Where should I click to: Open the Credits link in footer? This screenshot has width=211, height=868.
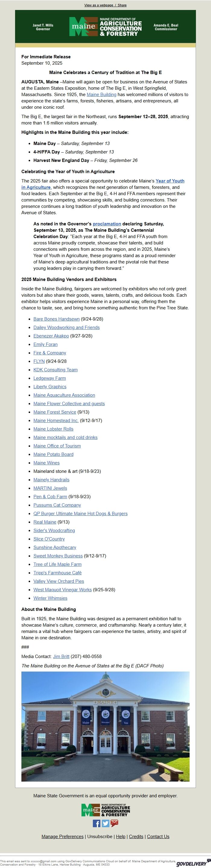click(x=136, y=836)
